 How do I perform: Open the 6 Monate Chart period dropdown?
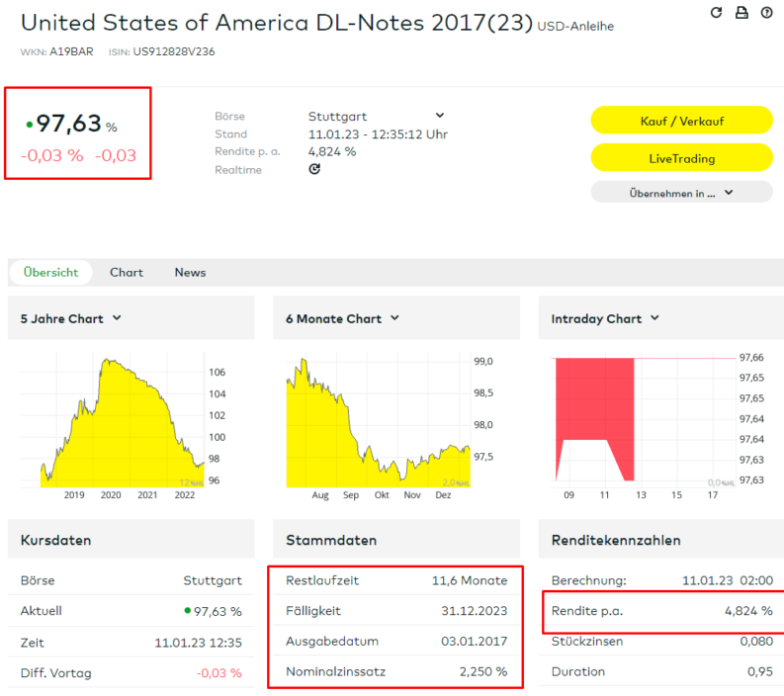(394, 318)
